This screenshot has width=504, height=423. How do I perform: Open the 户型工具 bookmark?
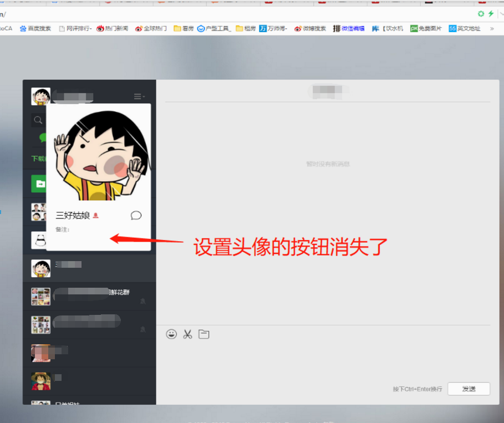point(214,29)
